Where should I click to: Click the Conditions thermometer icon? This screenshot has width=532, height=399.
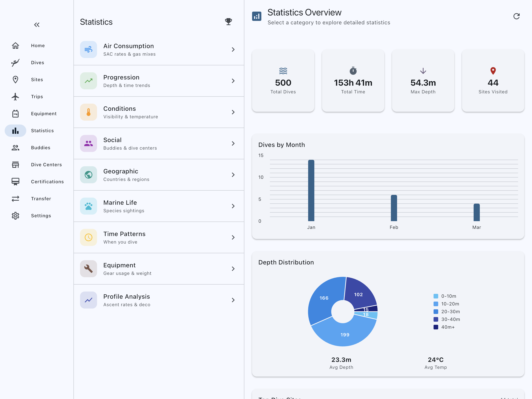(89, 112)
